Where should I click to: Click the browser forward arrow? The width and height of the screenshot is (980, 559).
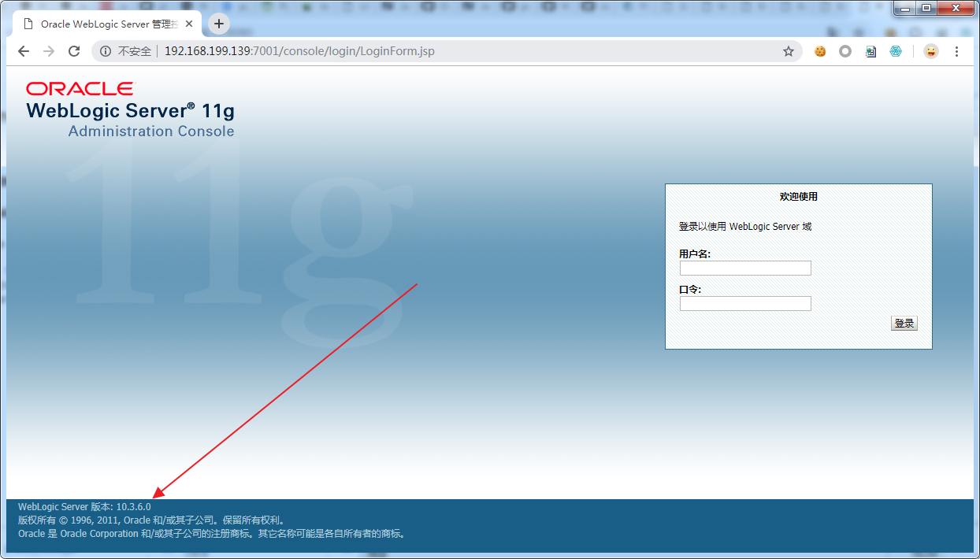49,51
